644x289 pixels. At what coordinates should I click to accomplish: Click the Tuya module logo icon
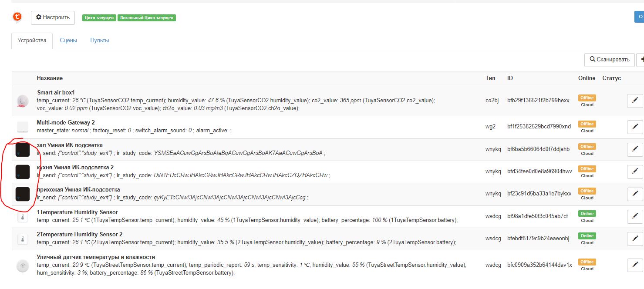point(17,17)
